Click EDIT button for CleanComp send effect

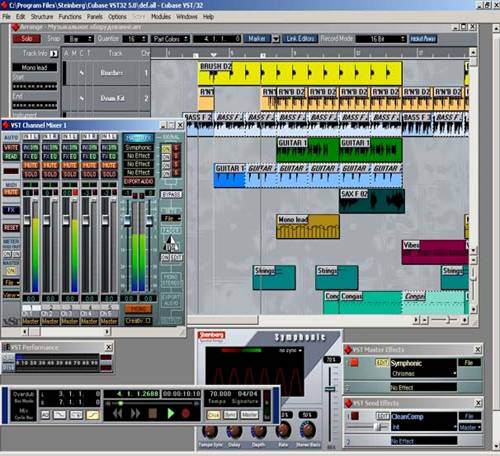click(x=383, y=416)
